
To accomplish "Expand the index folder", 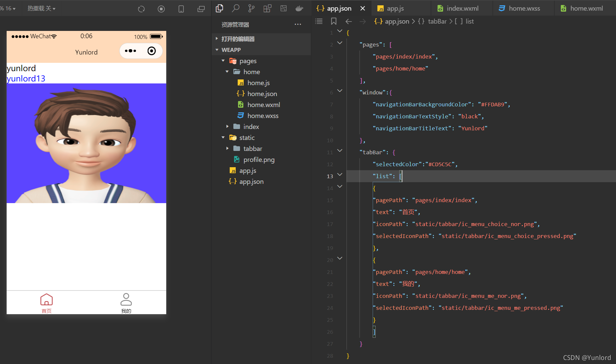I will click(x=227, y=127).
